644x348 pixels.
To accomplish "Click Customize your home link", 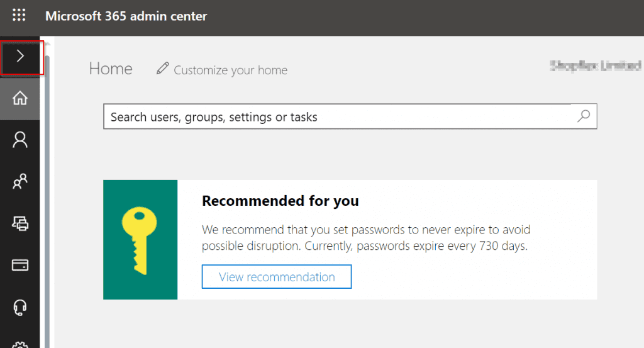I will click(x=230, y=70).
